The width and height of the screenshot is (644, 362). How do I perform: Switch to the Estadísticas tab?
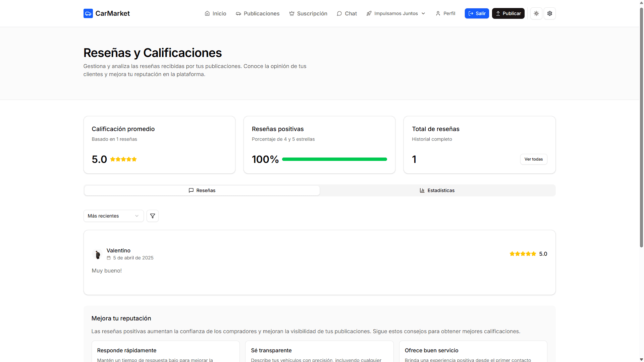(437, 190)
